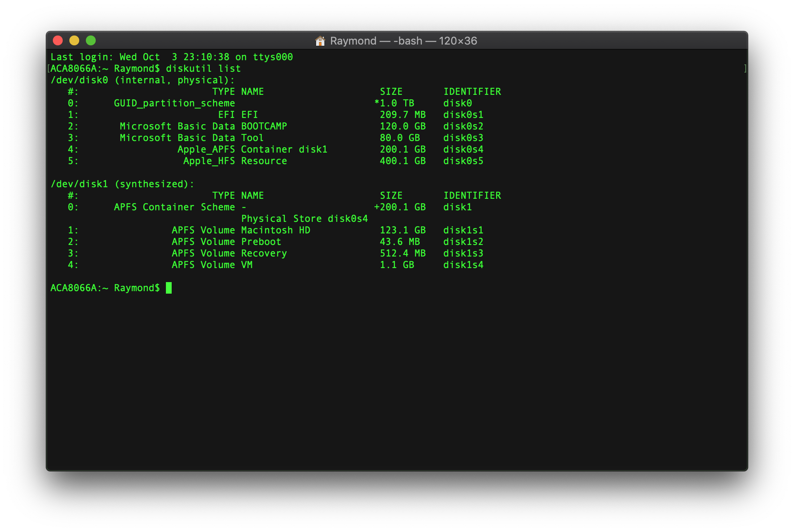
Task: Click the '/dev/disk0 (internal, physical):' header
Action: point(143,80)
